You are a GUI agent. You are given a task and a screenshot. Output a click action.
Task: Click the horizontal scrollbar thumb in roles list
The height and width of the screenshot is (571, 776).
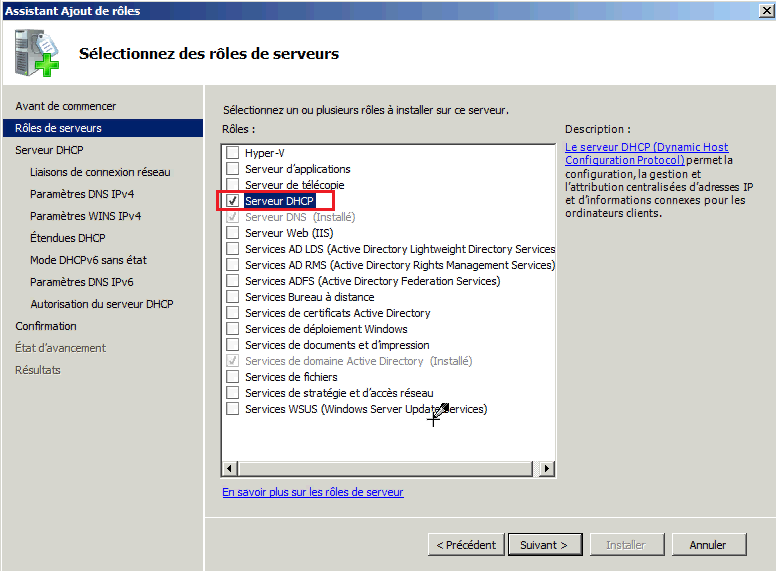(385, 468)
